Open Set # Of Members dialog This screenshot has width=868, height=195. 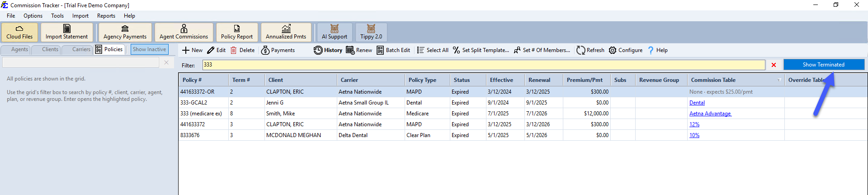542,50
